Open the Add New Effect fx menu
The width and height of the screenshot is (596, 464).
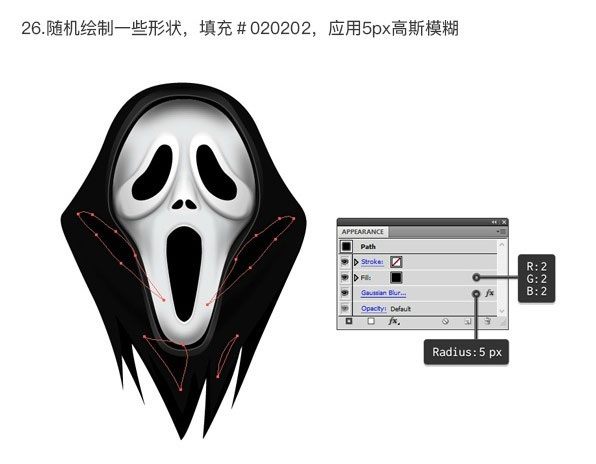394,321
